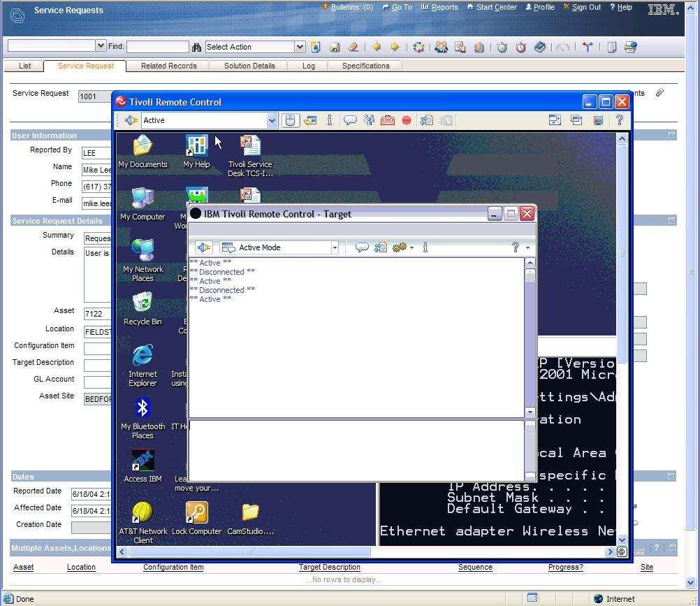Click mouse control icon in Tivoli Remote Control toolbar
The width and height of the screenshot is (700, 606).
tap(290, 120)
